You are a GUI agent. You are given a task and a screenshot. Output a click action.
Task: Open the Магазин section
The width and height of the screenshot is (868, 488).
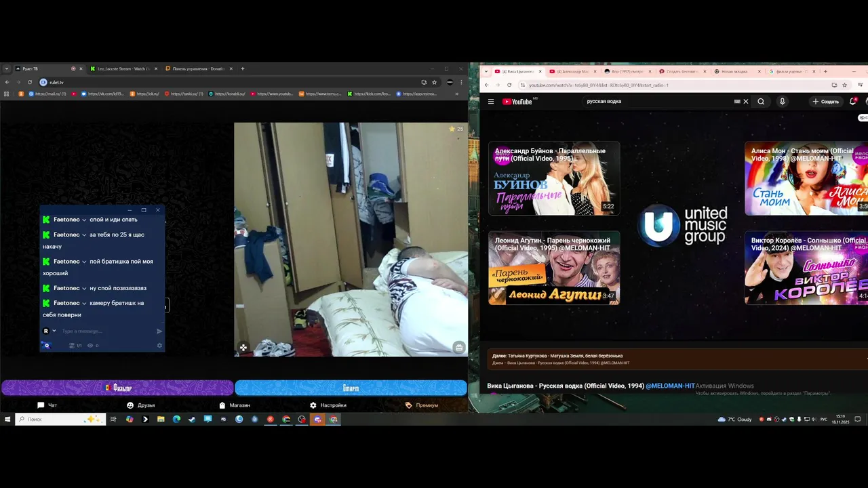(x=234, y=405)
